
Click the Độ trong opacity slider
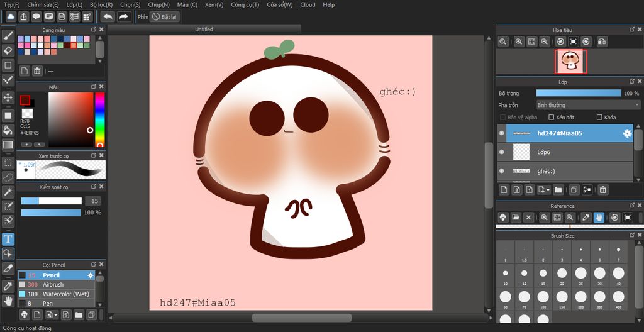click(x=579, y=93)
